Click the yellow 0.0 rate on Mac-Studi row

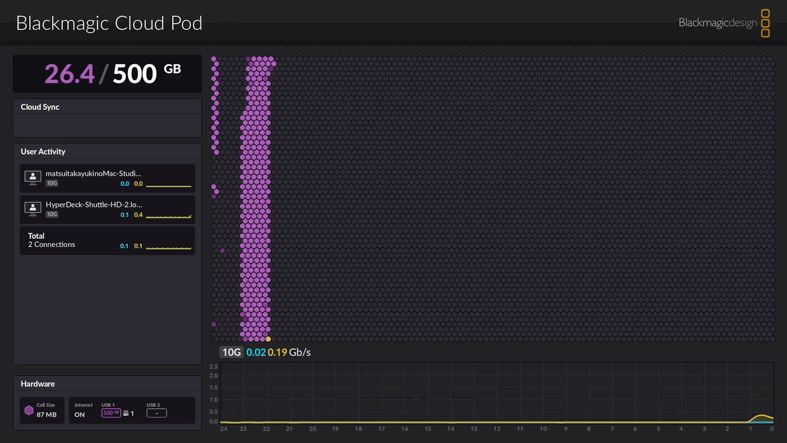138,184
